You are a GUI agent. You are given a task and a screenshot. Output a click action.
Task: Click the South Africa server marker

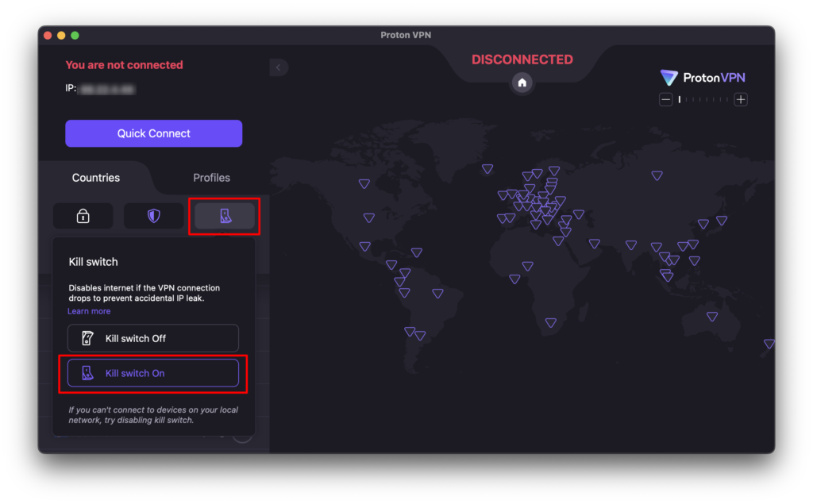click(x=551, y=322)
